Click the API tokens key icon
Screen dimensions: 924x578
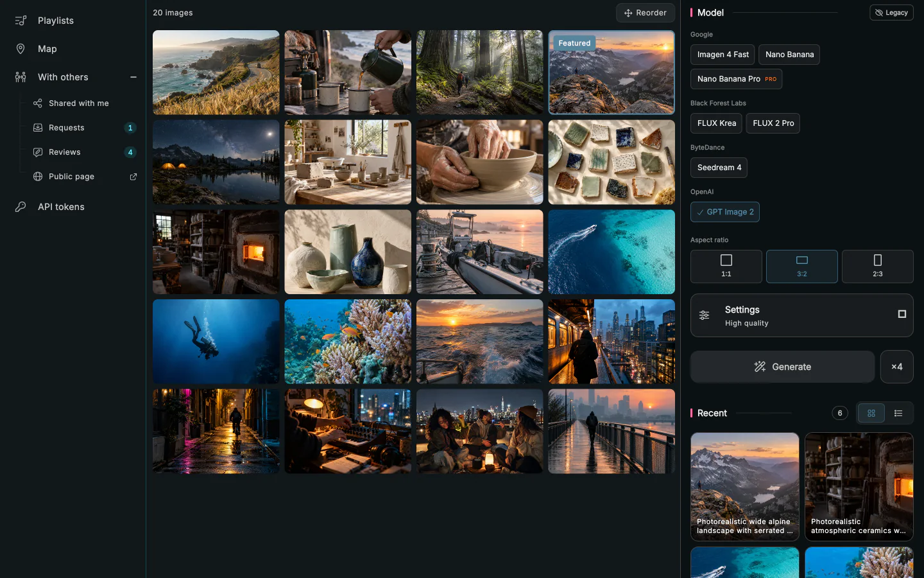(21, 207)
